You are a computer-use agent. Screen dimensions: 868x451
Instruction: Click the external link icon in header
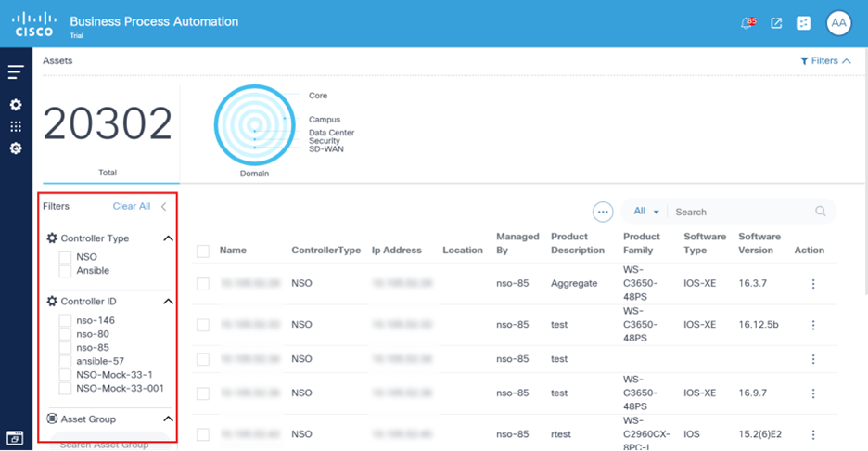click(x=776, y=23)
